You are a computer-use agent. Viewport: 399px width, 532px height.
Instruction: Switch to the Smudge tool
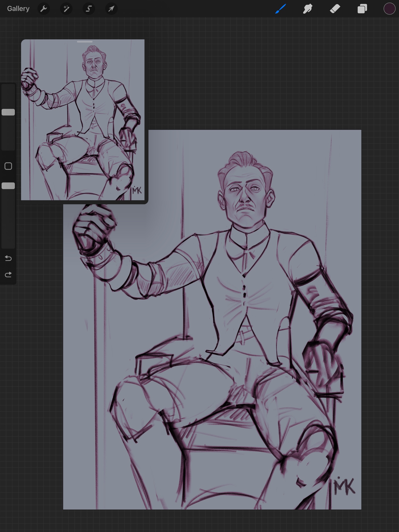308,9
